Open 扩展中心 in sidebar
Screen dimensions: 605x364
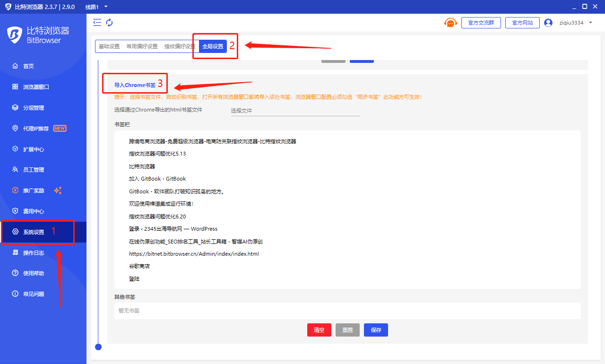[x=34, y=149]
